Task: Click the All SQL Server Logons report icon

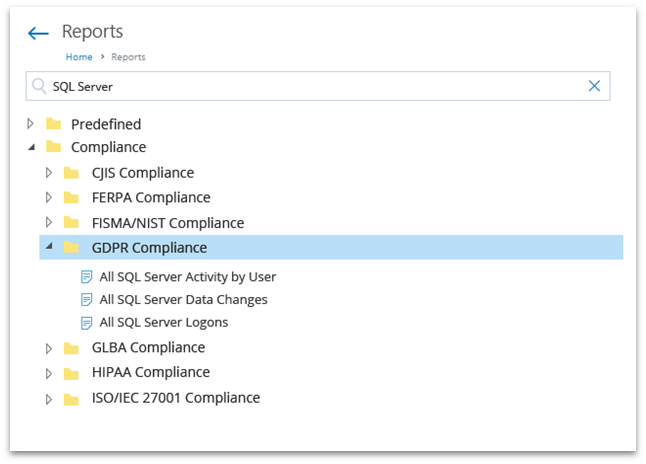Action: pos(87,322)
